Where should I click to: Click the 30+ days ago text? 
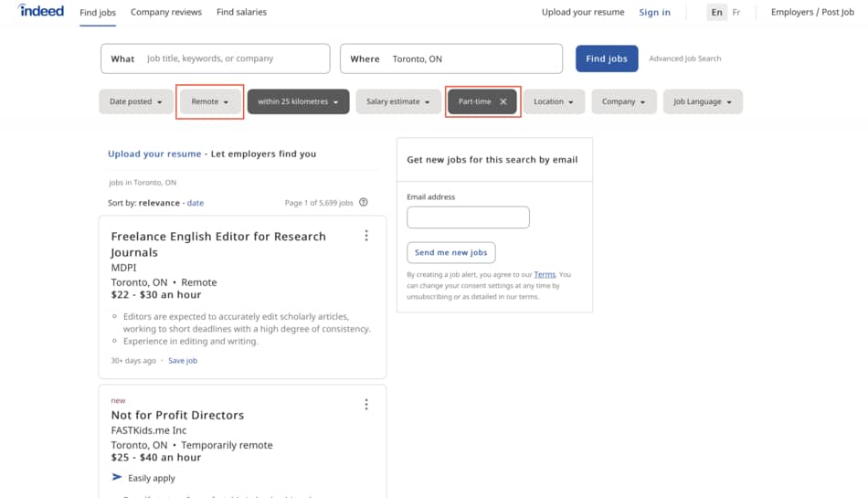point(133,361)
